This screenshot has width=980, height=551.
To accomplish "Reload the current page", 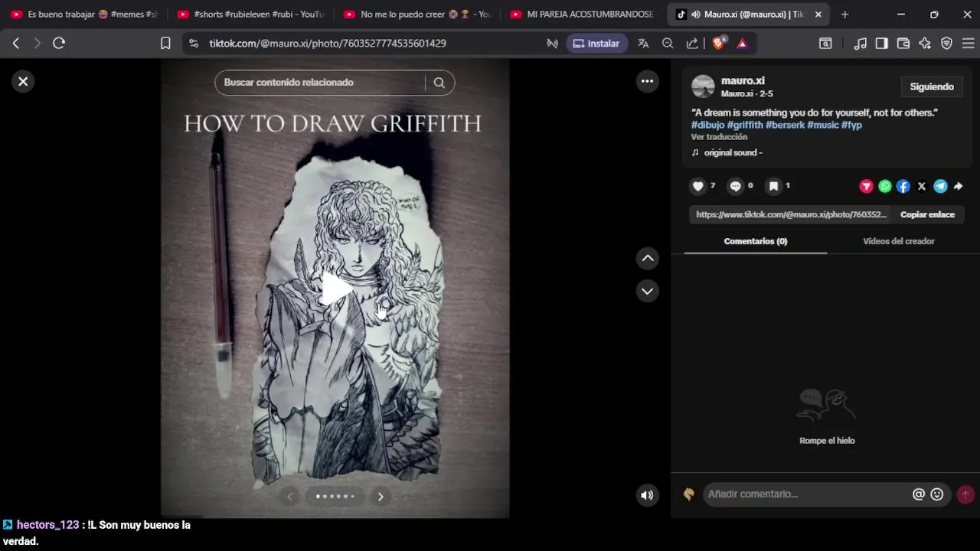I will click(x=59, y=44).
